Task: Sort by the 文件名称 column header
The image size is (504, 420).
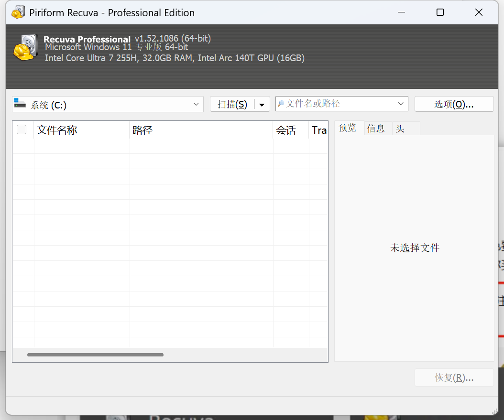Action: coord(82,130)
